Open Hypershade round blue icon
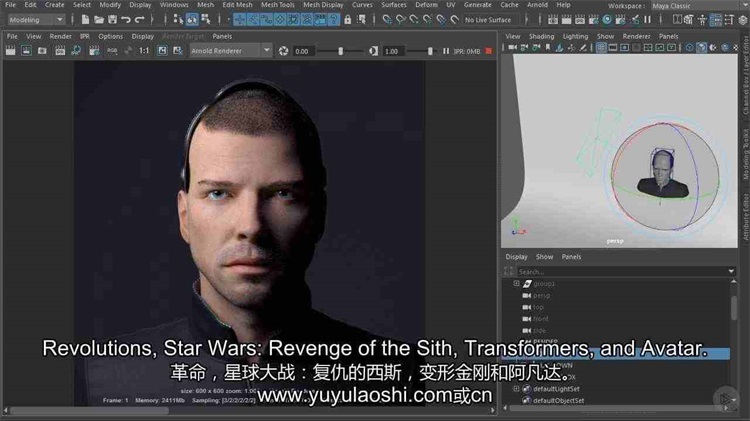The image size is (750, 421). coord(607,20)
